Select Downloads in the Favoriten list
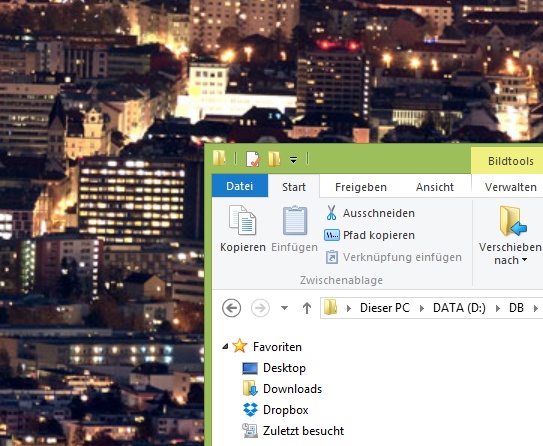The image size is (543, 446). tap(292, 389)
